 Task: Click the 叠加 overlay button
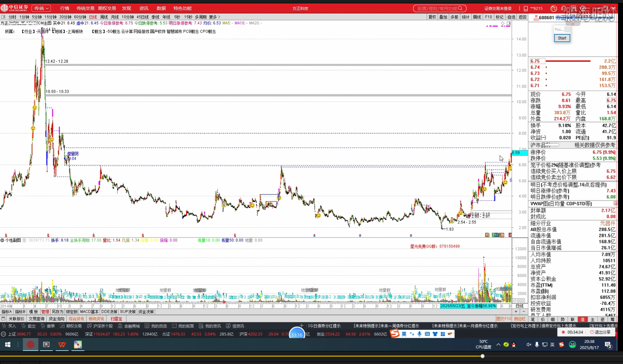443,17
